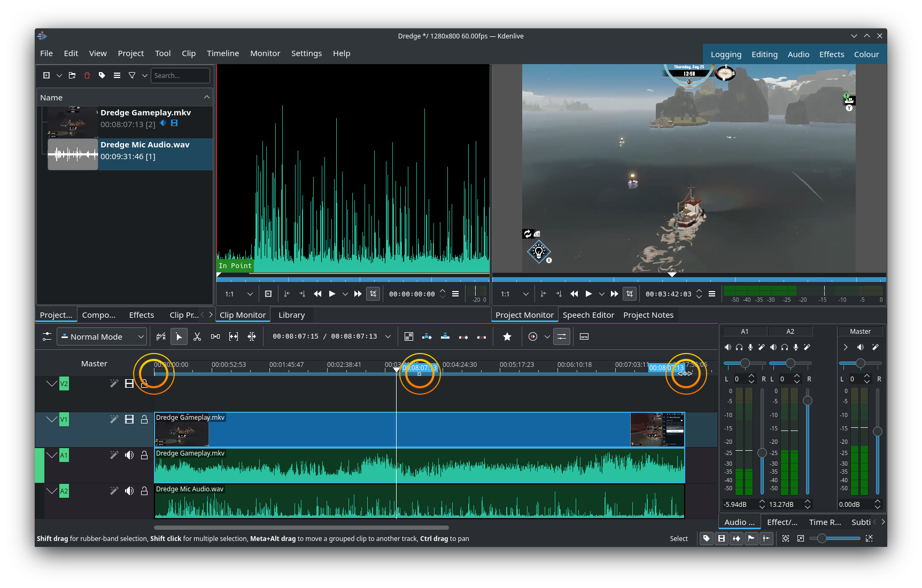Screen dimensions: 922x588
Task: Rewind in the project monitor
Action: (x=574, y=294)
